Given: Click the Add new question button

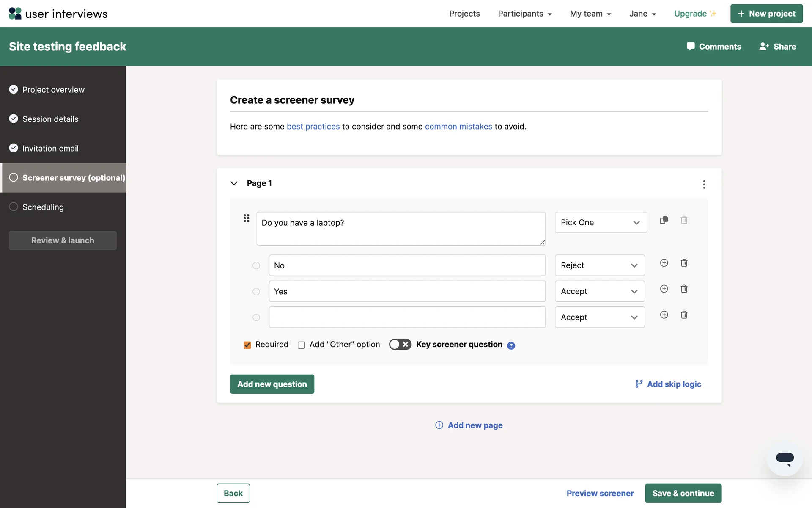Looking at the screenshot, I should tap(272, 384).
